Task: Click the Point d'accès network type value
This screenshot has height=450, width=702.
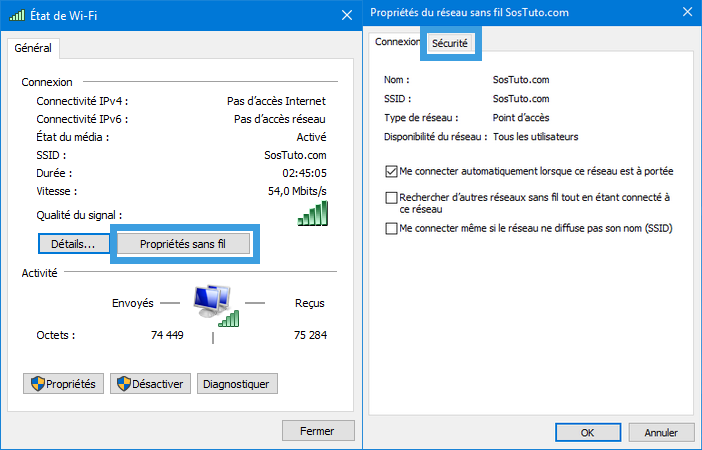Action: (x=521, y=118)
